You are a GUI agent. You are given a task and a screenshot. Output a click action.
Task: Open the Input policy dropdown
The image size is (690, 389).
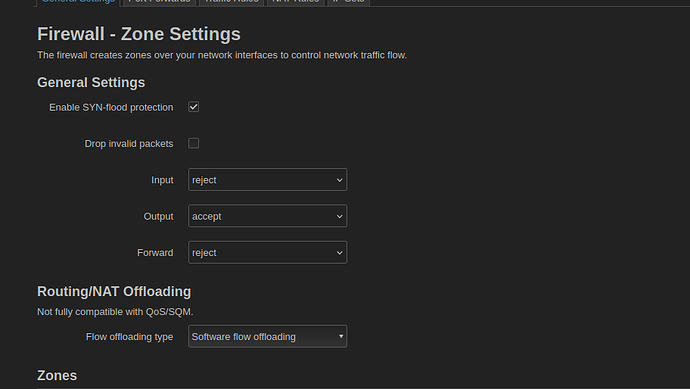tap(268, 180)
